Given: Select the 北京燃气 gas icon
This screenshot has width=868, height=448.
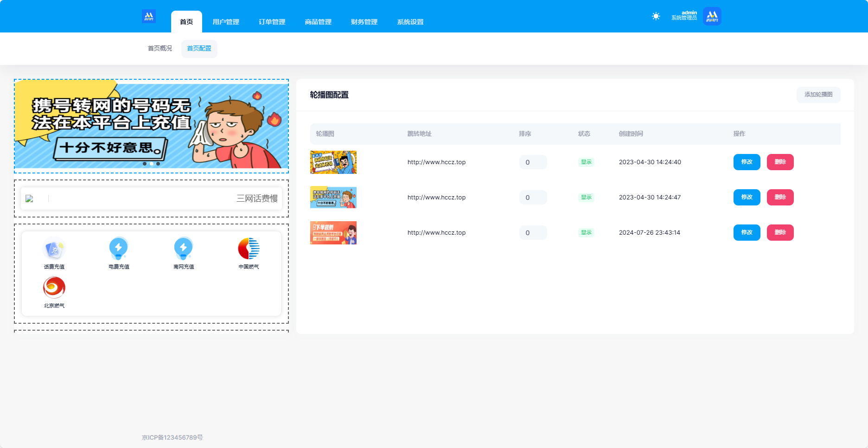Looking at the screenshot, I should 54,288.
